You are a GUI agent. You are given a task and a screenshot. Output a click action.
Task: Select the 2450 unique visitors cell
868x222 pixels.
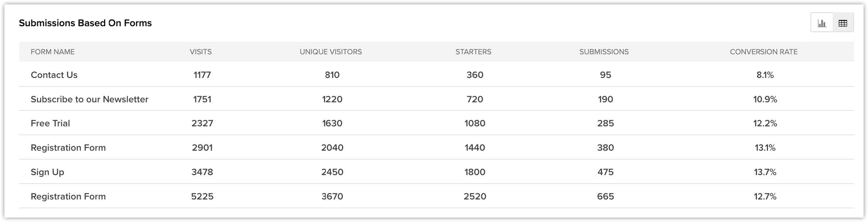[x=332, y=172]
